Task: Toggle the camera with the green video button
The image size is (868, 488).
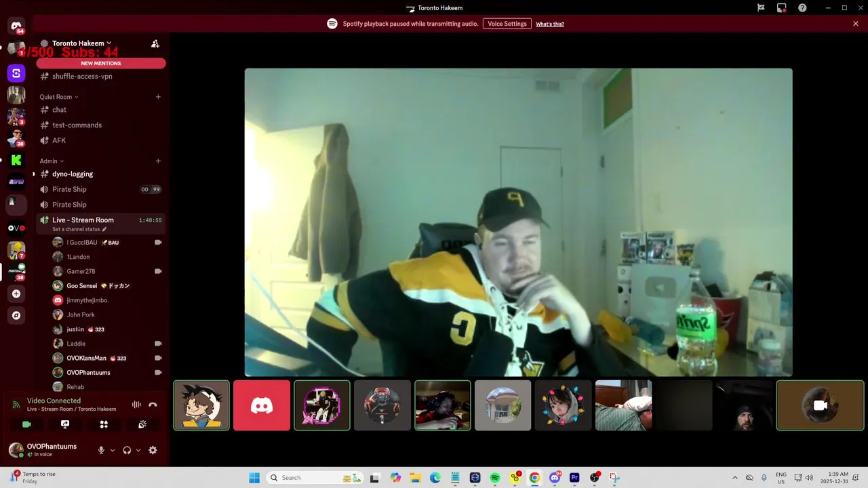Action: click(26, 424)
